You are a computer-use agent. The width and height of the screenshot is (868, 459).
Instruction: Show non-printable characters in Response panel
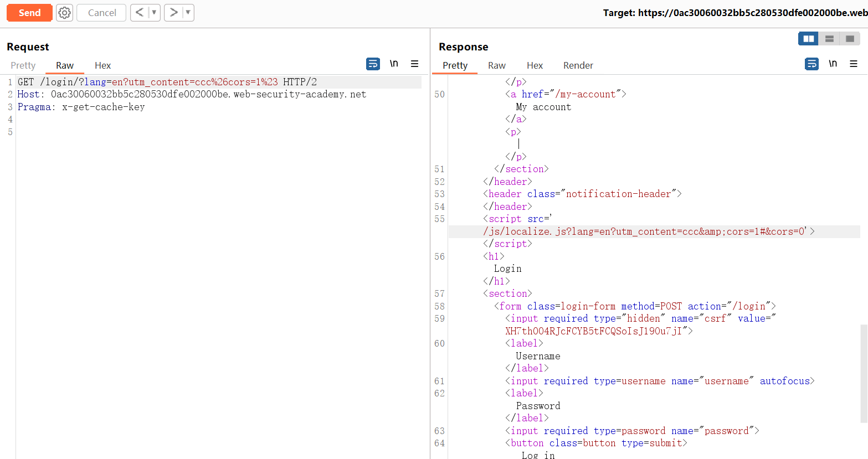[833, 64]
